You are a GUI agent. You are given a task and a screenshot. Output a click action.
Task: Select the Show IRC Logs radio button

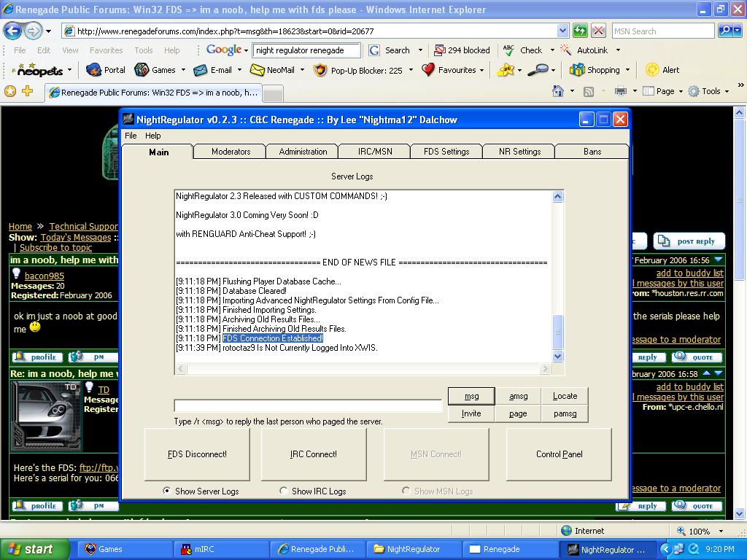[284, 491]
